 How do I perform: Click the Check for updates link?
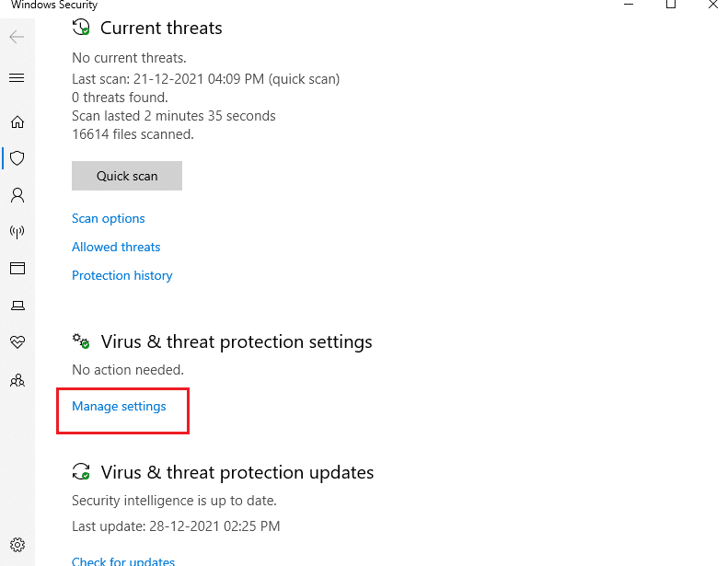pyautogui.click(x=123, y=560)
